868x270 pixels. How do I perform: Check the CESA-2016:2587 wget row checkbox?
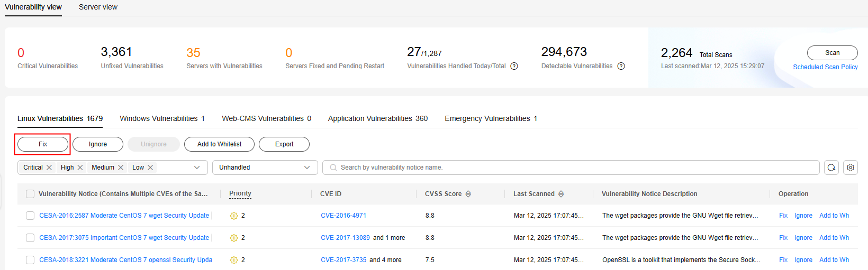pyautogui.click(x=30, y=216)
